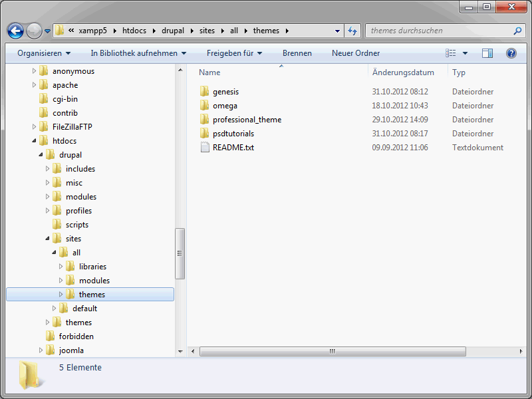Image resolution: width=532 pixels, height=399 pixels.
Task: Expand the includes tree node
Action: (47, 169)
